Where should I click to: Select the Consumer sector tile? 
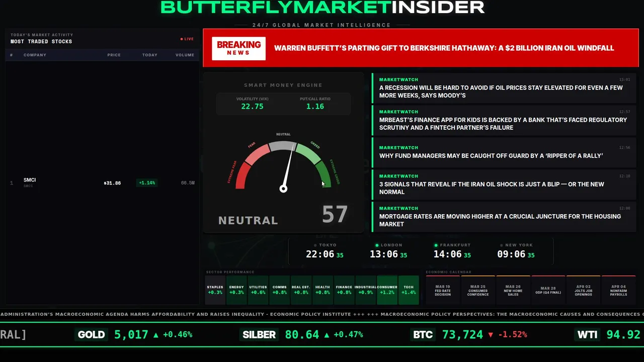(x=387, y=290)
